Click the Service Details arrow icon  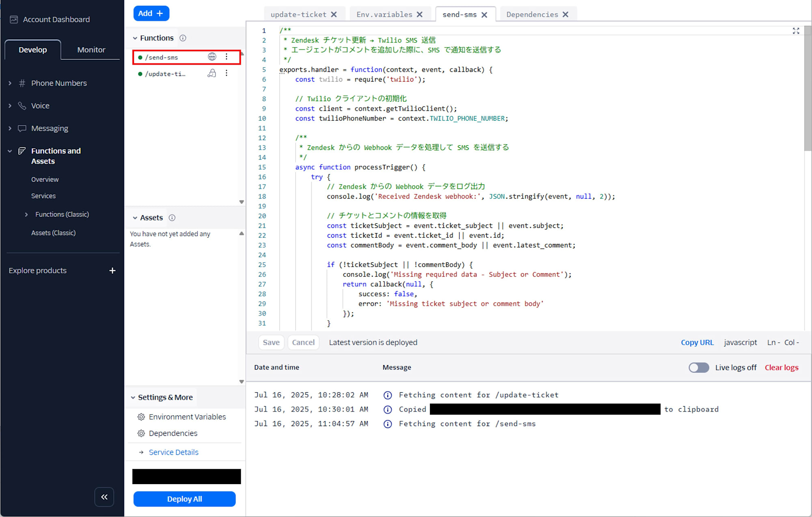click(141, 452)
